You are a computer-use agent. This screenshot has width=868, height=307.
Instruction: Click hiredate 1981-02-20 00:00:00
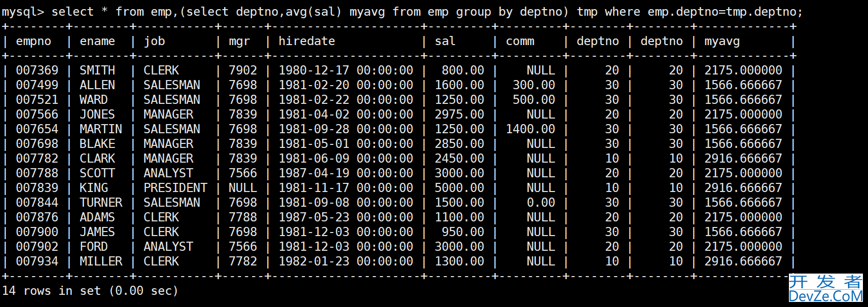click(x=346, y=85)
